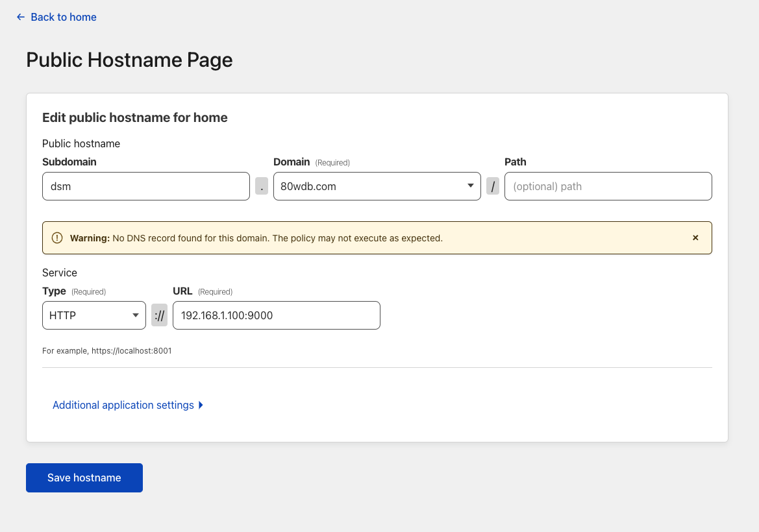This screenshot has height=532, width=759.
Task: Click the left arrow icon beside Back to home
Action: tap(20, 17)
